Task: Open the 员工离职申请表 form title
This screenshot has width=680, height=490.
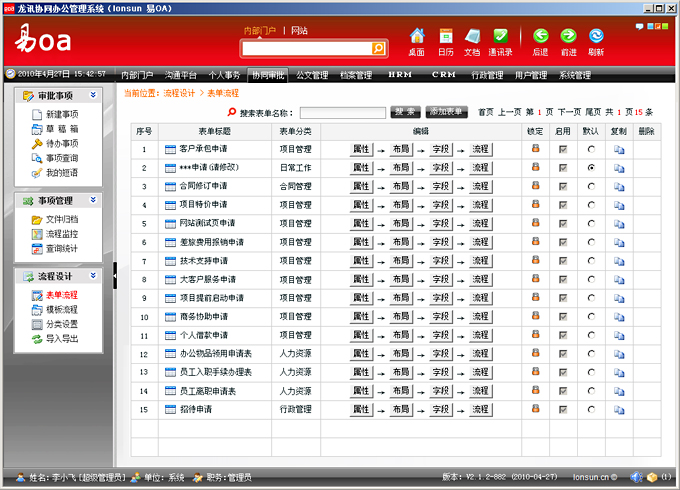Action: tap(208, 392)
